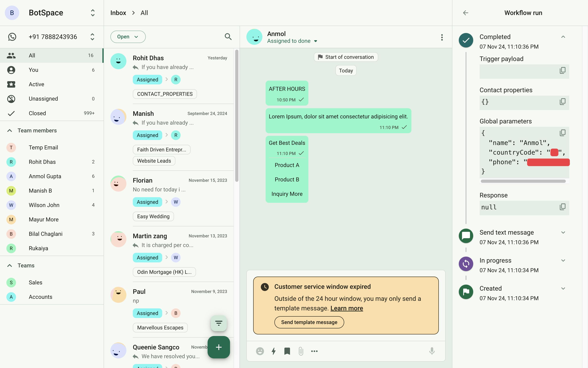Viewport: 588px width, 368px height.
Task: Click the lightning quick replies icon
Action: 274,351
